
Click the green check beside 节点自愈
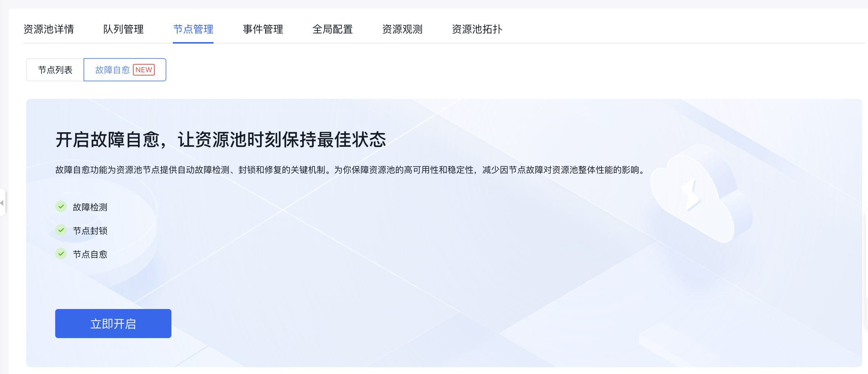click(x=61, y=254)
